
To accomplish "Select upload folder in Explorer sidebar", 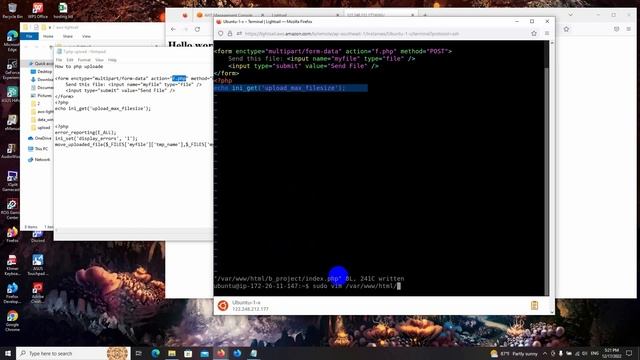I will coord(41,128).
